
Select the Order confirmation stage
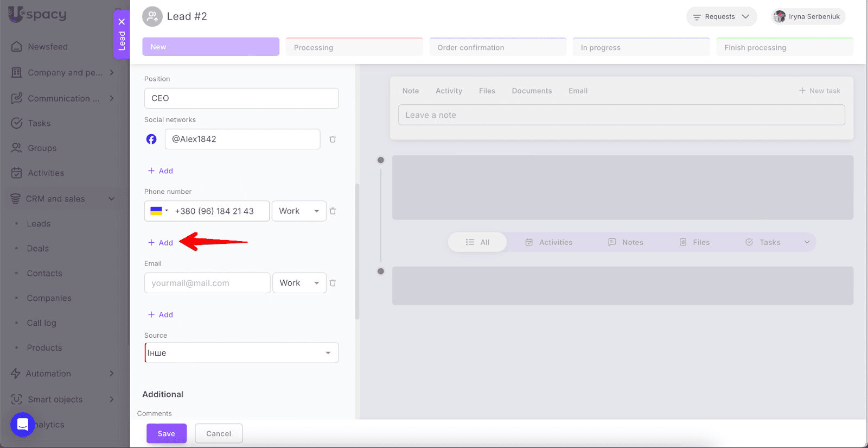coord(497,47)
